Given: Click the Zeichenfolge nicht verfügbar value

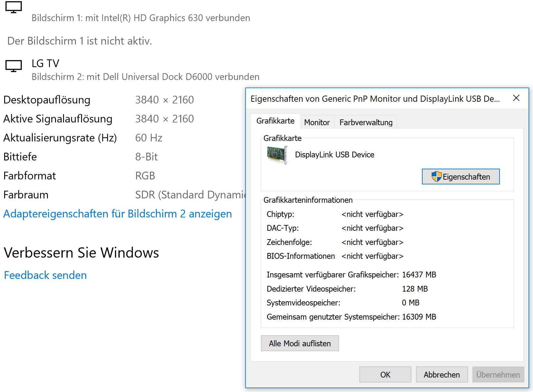Looking at the screenshot, I should point(372,242).
